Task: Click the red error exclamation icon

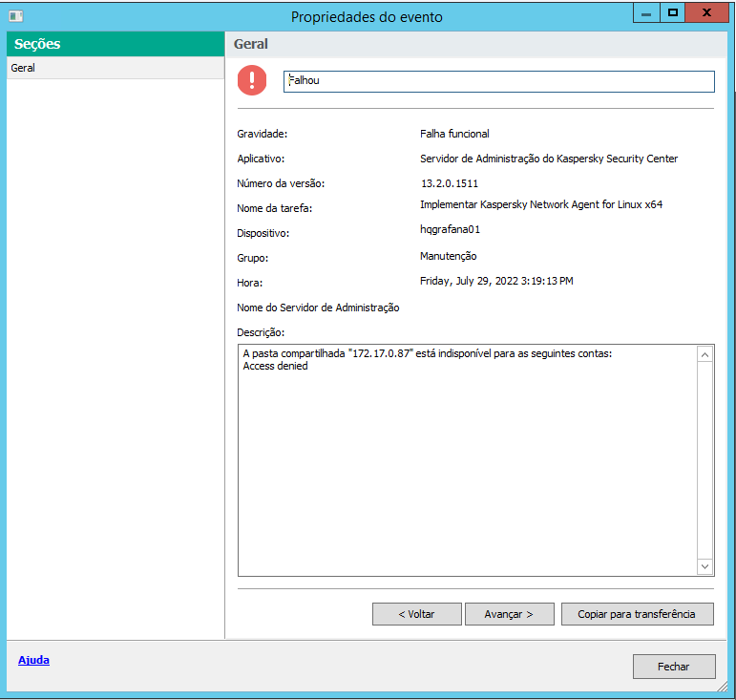Action: coord(252,80)
